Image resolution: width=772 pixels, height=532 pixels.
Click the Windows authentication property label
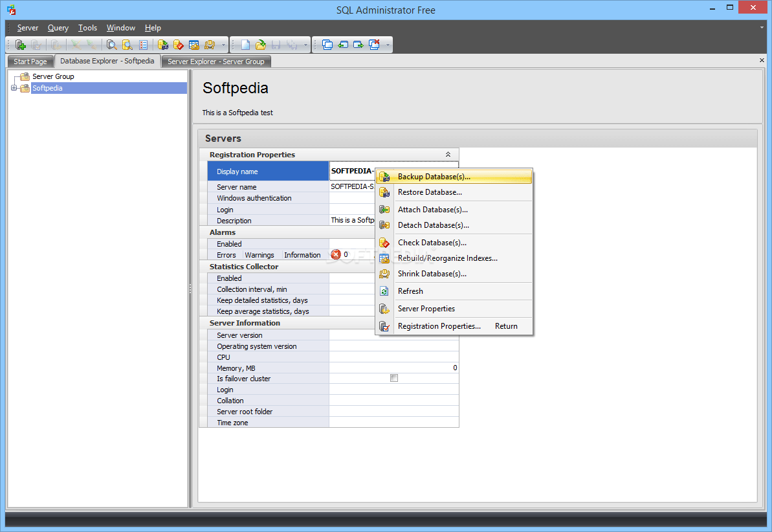click(x=254, y=198)
